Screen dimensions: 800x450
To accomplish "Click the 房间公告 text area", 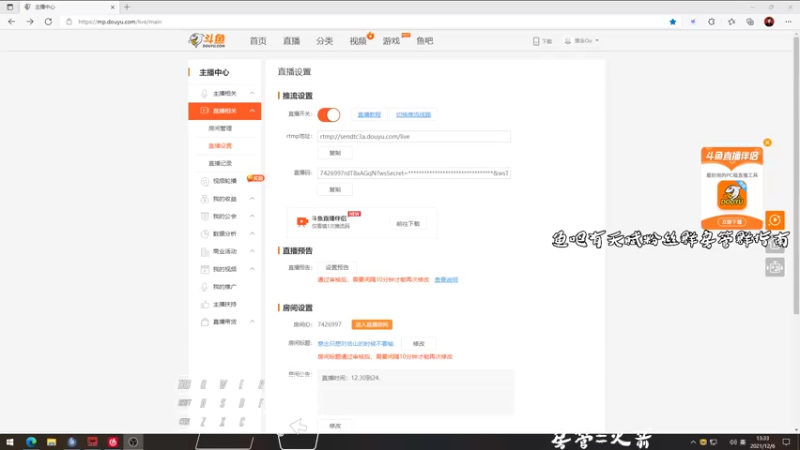I will point(415,392).
